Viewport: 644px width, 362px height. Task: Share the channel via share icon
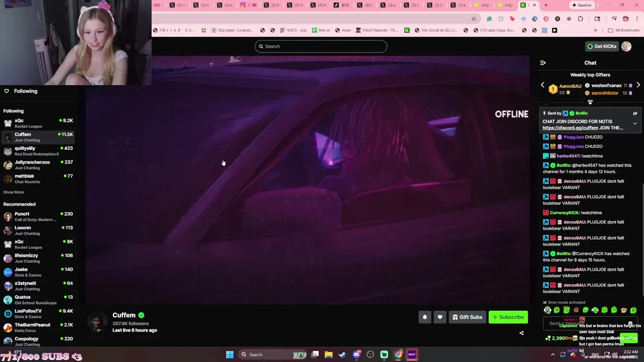(x=521, y=333)
